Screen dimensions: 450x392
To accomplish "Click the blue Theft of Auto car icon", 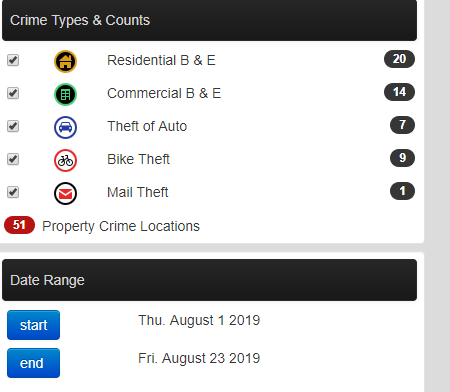I will click(65, 127).
